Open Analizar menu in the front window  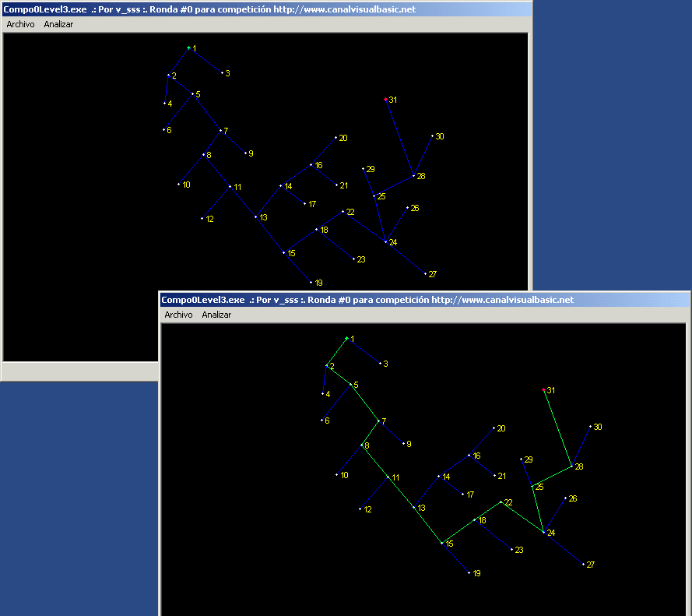216,315
